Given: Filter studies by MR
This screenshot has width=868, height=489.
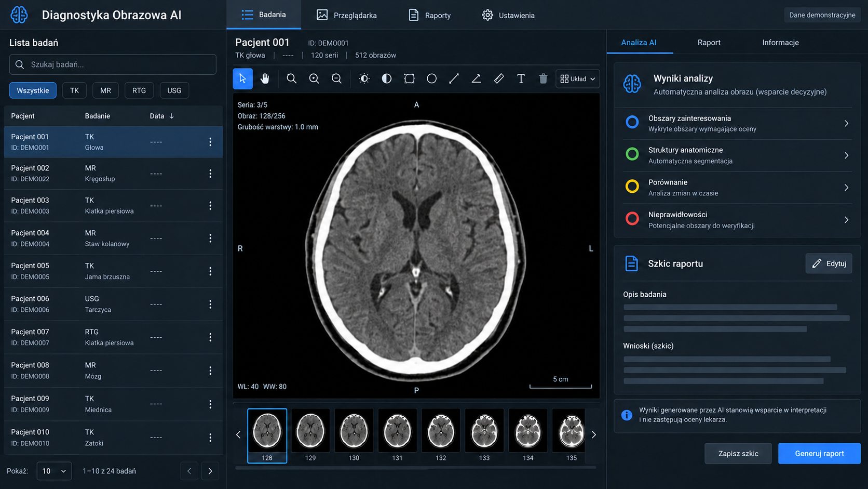Looking at the screenshot, I should (105, 90).
